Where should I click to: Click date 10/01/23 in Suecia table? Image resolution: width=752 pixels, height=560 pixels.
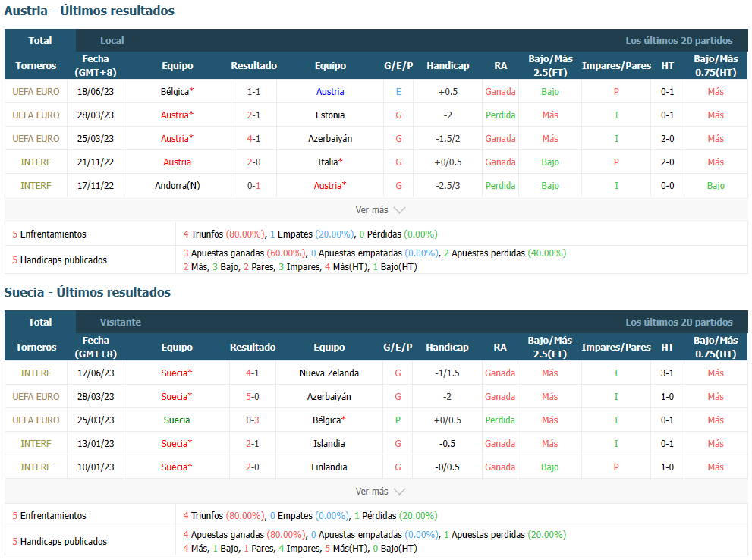pos(96,467)
